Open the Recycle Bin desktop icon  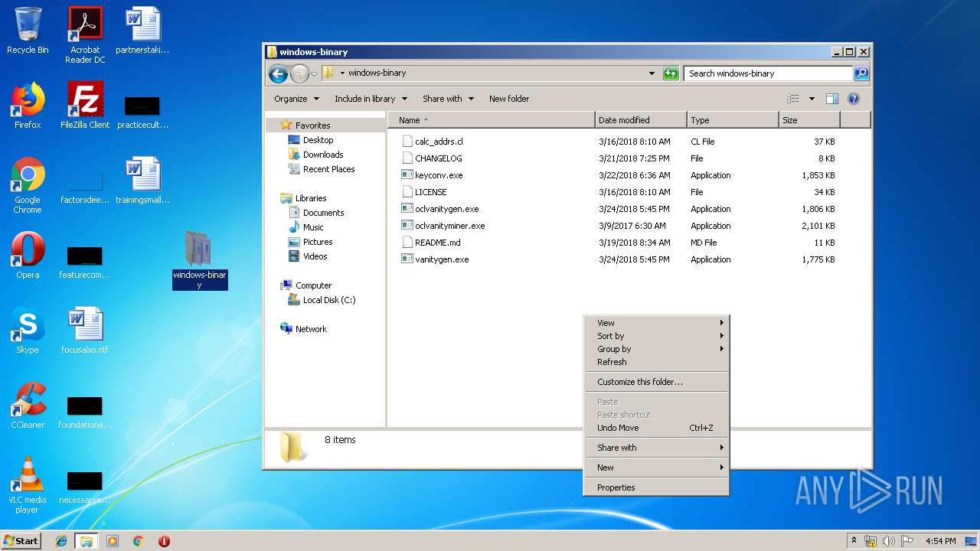coord(28,31)
